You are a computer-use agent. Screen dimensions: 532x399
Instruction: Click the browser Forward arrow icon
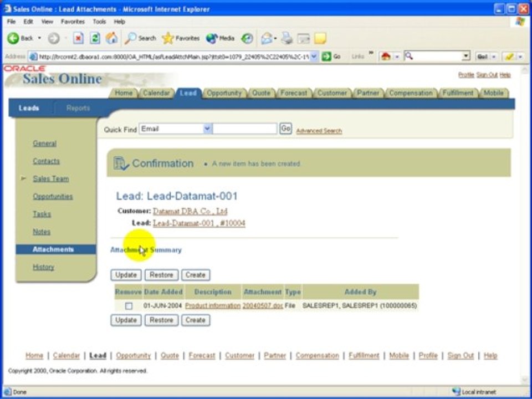coord(54,38)
